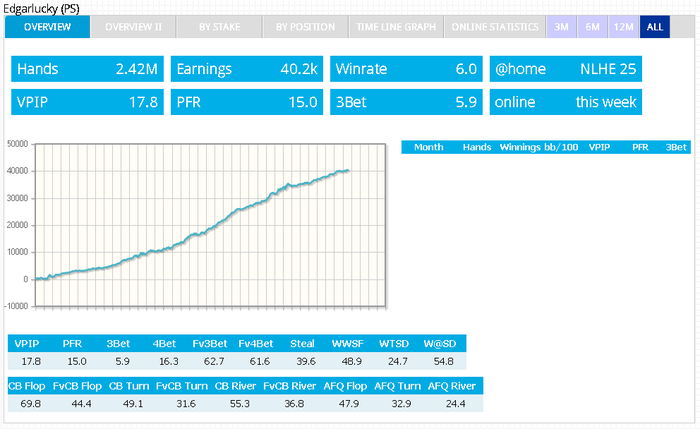Click the Earnings 40.2k stat tile
The width and height of the screenshot is (700, 429).
point(247,69)
